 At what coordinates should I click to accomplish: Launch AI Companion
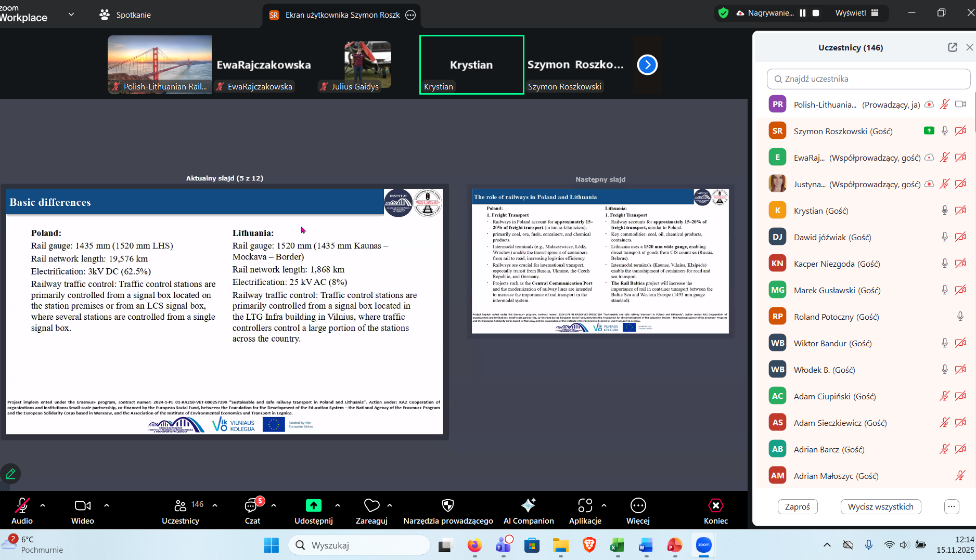click(528, 505)
